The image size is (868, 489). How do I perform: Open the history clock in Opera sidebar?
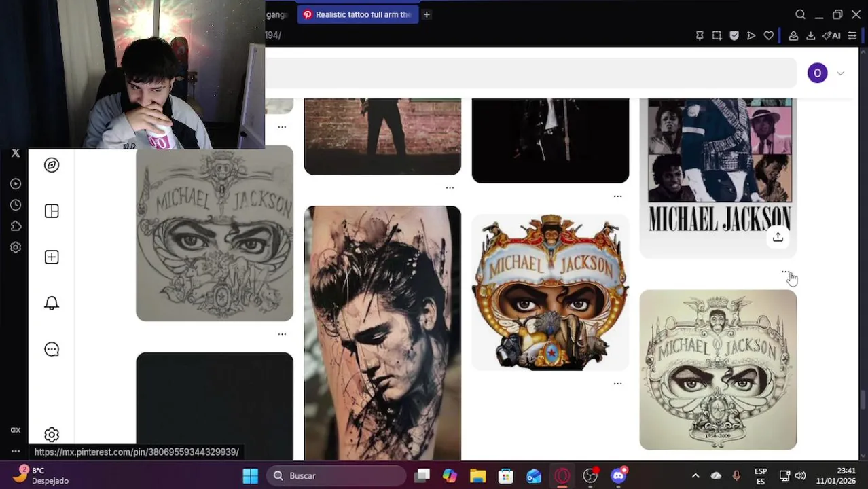[x=16, y=205]
